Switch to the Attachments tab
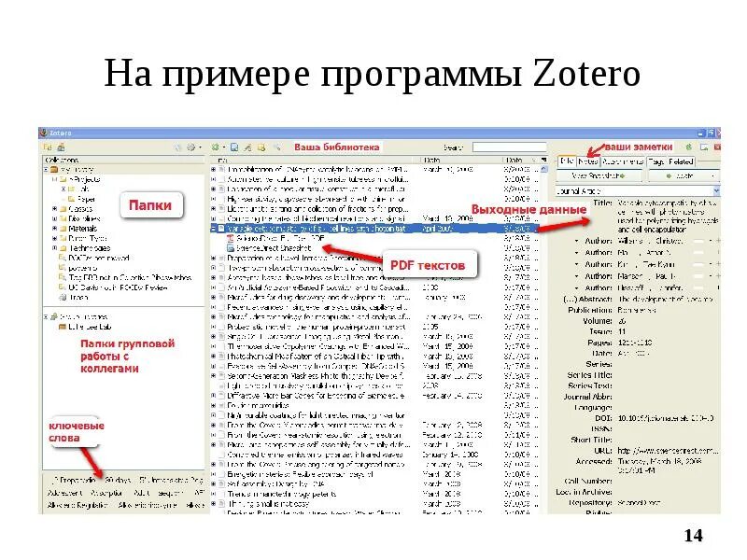Screen dimensions: 747x560 click(623, 161)
